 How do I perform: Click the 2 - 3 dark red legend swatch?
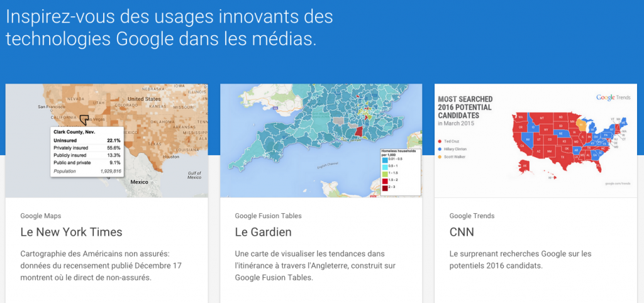coord(385,188)
